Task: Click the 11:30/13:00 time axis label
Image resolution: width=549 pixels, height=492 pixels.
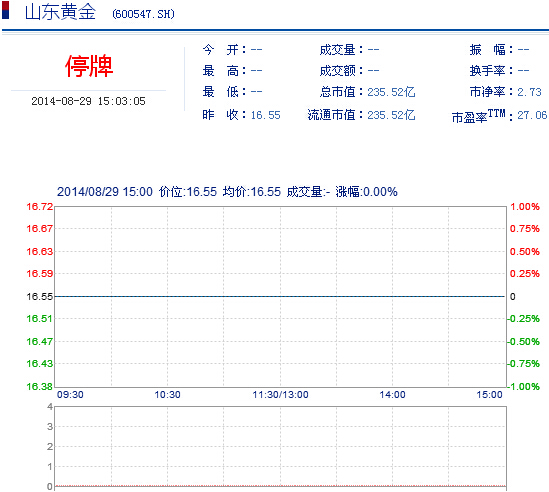Action: coord(280,395)
